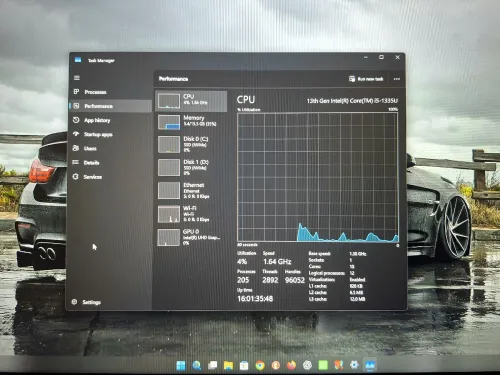This screenshot has width=500, height=375.
Task: Open the Services page in the sidebar
Action: (x=110, y=177)
